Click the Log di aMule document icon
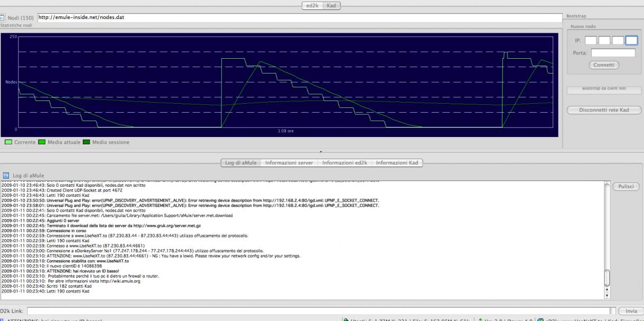The image size is (644, 321). pyautogui.click(x=6, y=175)
